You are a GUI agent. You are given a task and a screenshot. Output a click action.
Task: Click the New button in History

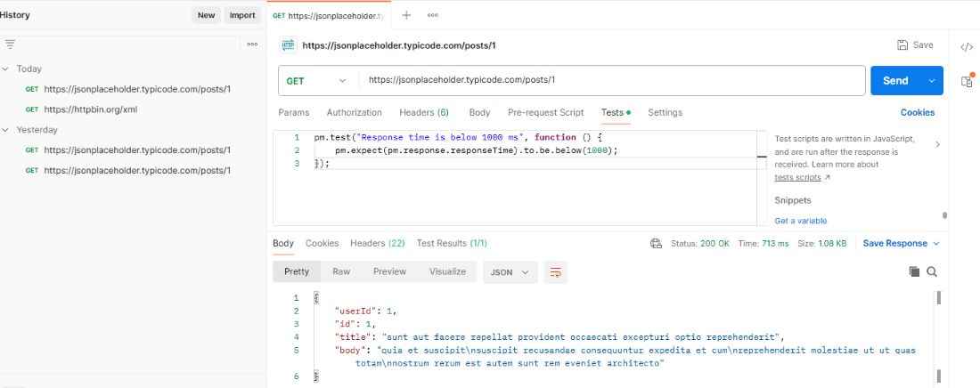click(x=207, y=15)
